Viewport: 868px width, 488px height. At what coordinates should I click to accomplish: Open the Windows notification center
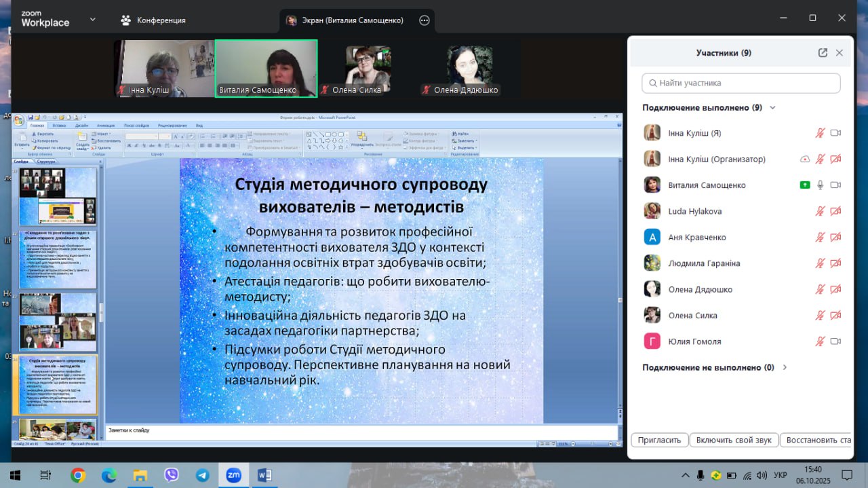click(x=846, y=475)
